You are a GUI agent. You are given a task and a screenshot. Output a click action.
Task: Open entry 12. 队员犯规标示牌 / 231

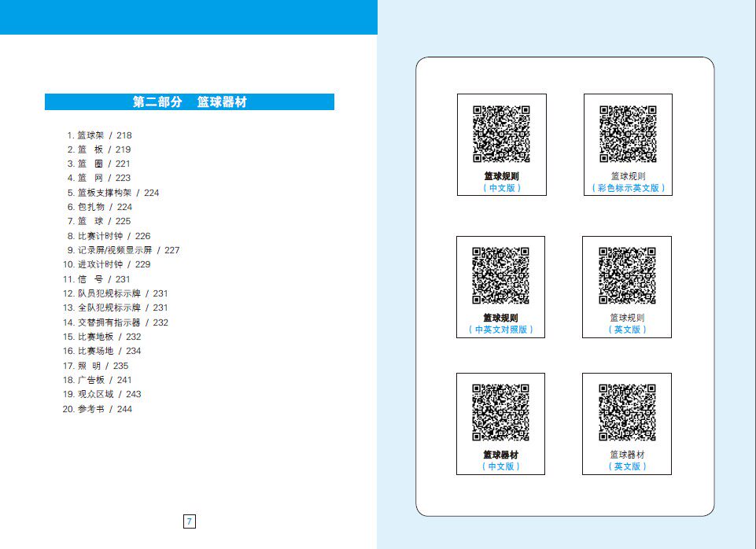115,293
